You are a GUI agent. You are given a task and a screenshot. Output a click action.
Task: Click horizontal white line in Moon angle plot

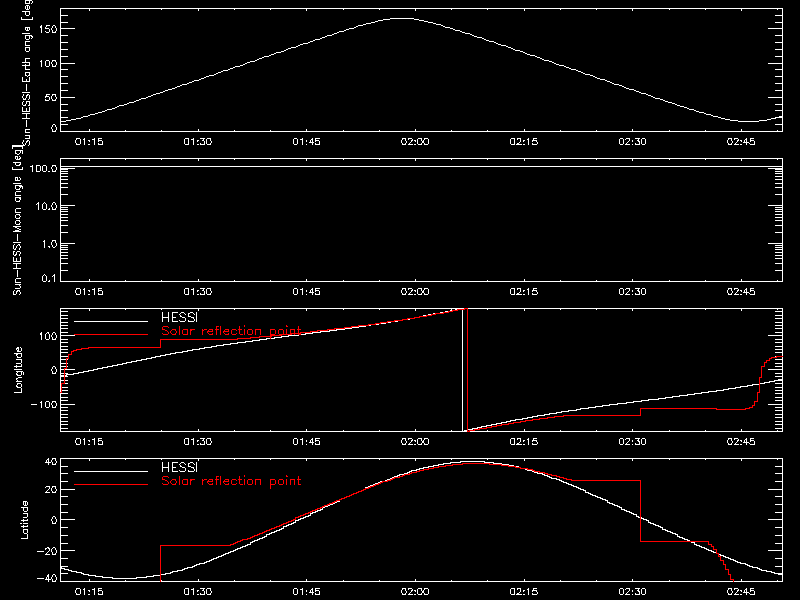(421, 166)
